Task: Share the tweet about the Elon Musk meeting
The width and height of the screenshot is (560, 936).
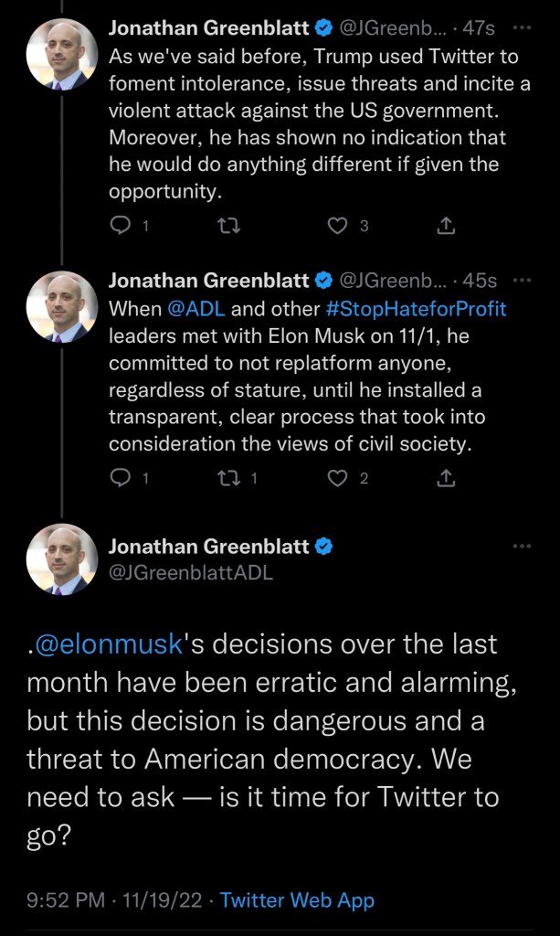Action: click(x=446, y=477)
